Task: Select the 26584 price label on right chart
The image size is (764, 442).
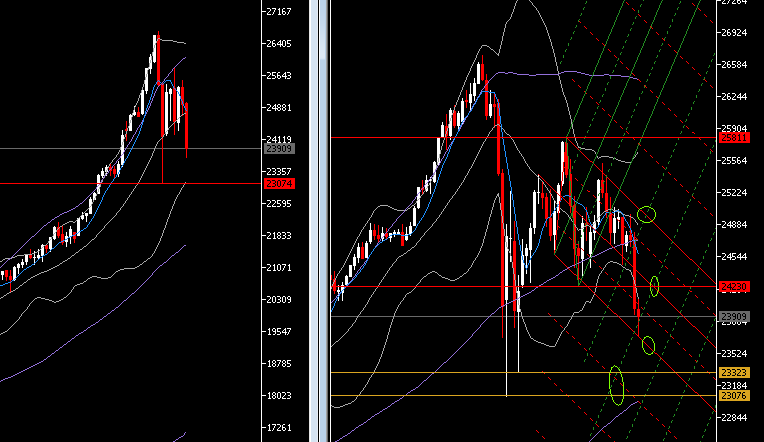Action: pos(734,65)
